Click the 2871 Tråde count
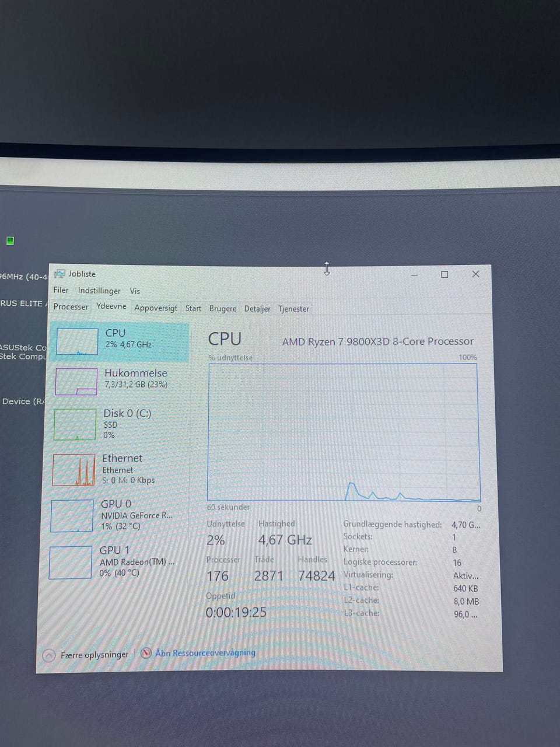 (269, 576)
